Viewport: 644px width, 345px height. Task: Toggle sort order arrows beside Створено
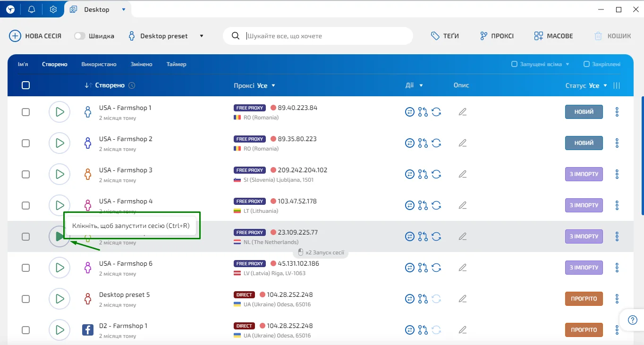(88, 85)
